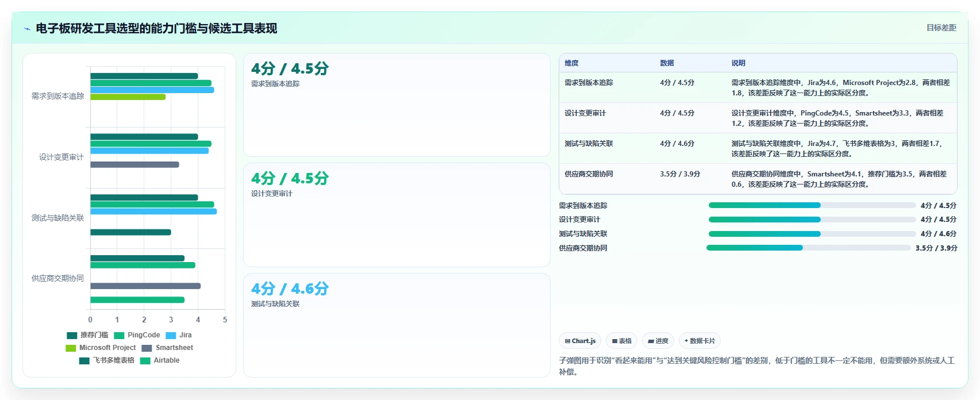Open the Chart.js chip

tap(580, 341)
